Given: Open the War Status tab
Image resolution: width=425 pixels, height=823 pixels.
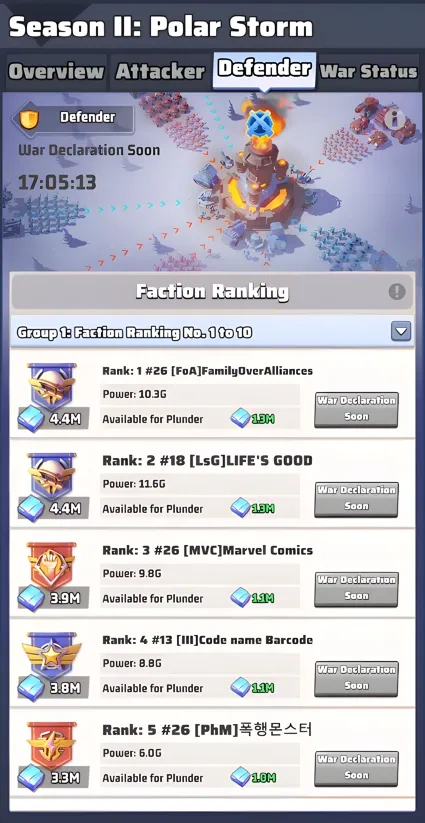Looking at the screenshot, I should pyautogui.click(x=368, y=72).
